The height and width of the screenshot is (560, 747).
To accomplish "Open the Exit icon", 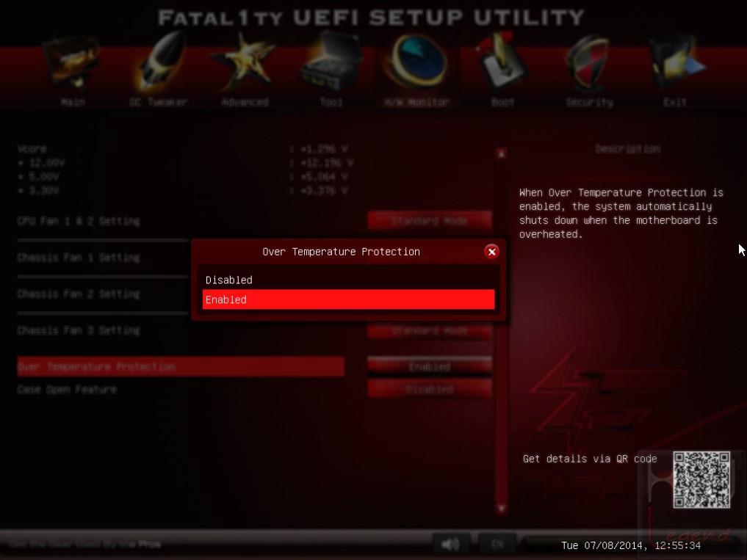I will pos(676,63).
